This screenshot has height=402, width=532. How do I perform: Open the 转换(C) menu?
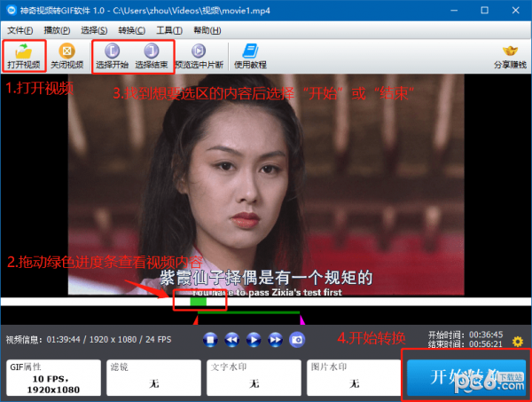131,30
